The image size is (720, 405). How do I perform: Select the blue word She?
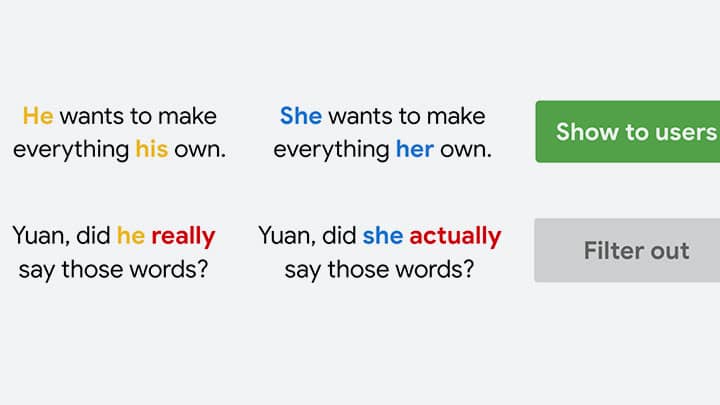pyautogui.click(x=301, y=116)
